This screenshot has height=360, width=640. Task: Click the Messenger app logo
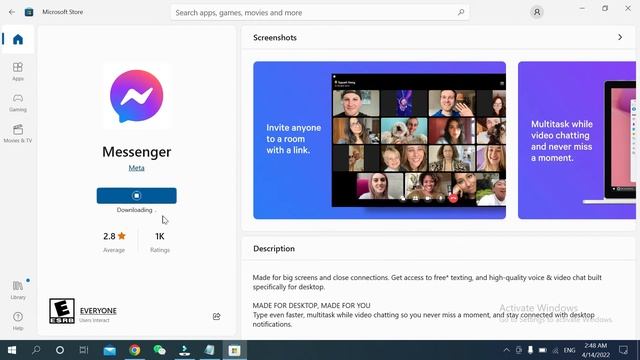coord(137,96)
